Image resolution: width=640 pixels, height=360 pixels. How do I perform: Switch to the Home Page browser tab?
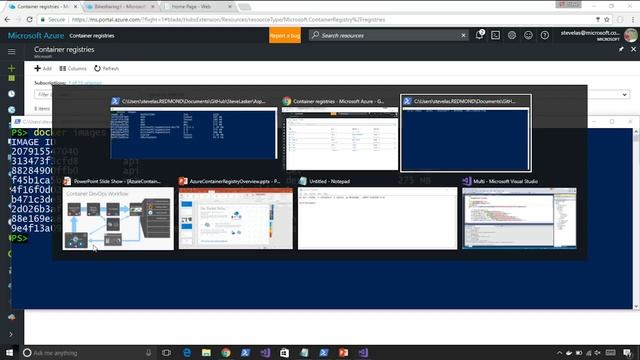pos(199,7)
